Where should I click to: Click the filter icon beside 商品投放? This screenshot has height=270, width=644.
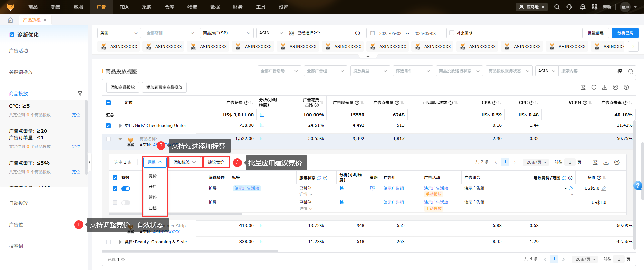(80, 94)
